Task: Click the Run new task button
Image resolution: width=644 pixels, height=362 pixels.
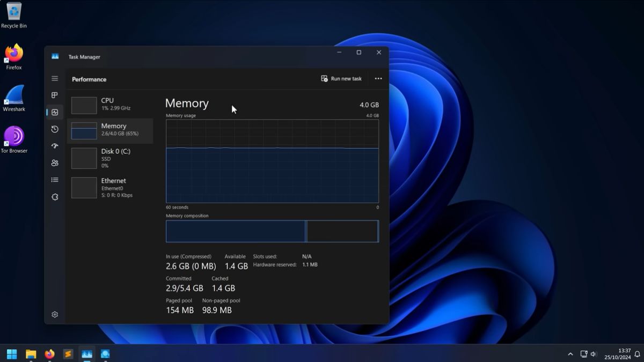Action: click(x=341, y=78)
